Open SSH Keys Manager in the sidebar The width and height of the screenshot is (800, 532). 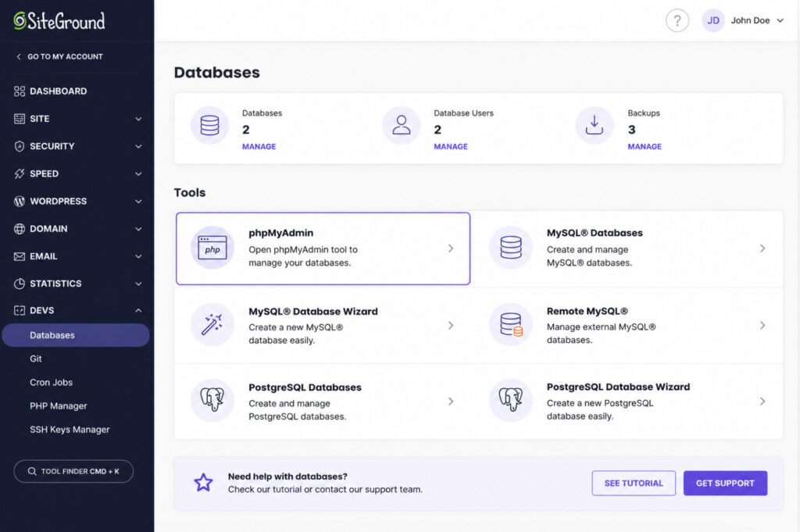pyautogui.click(x=70, y=430)
